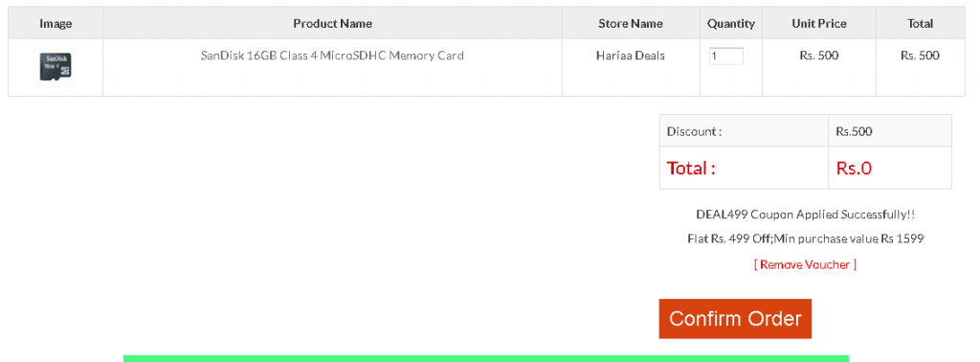Click the Confirm Order button
This screenshot has height=362, width=980.
pos(735,319)
